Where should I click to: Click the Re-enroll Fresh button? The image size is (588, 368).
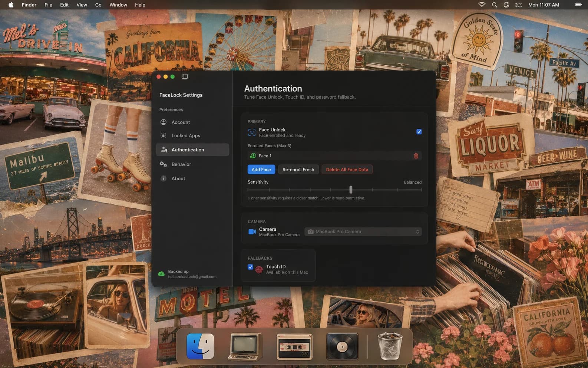298,170
